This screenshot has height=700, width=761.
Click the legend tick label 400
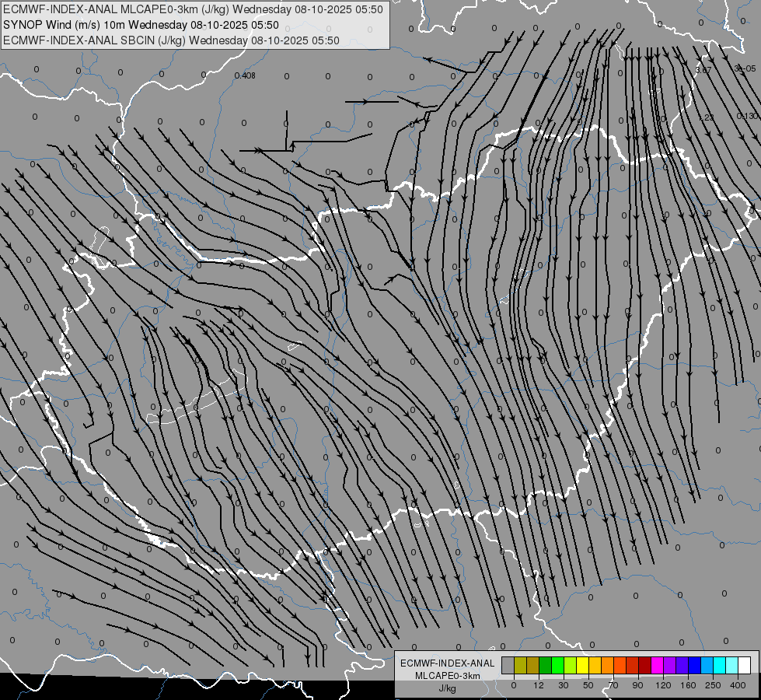[x=738, y=685]
